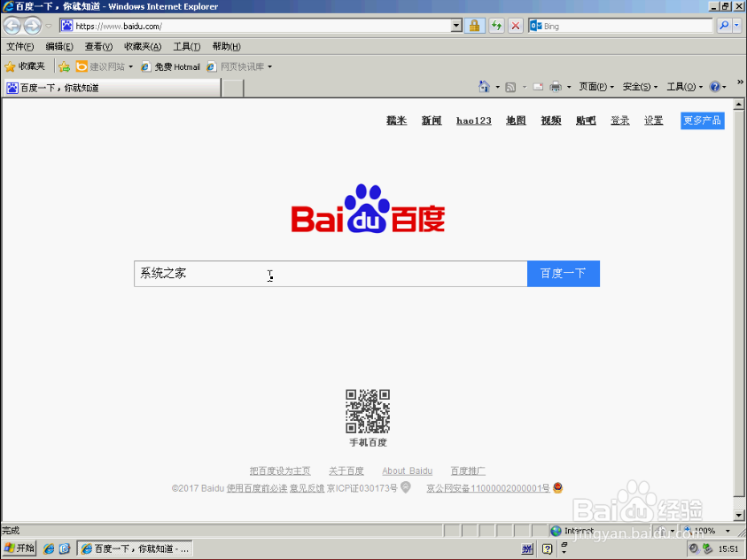Open the address bar history dropdown
Viewport: 747px width, 560px height.
456,26
